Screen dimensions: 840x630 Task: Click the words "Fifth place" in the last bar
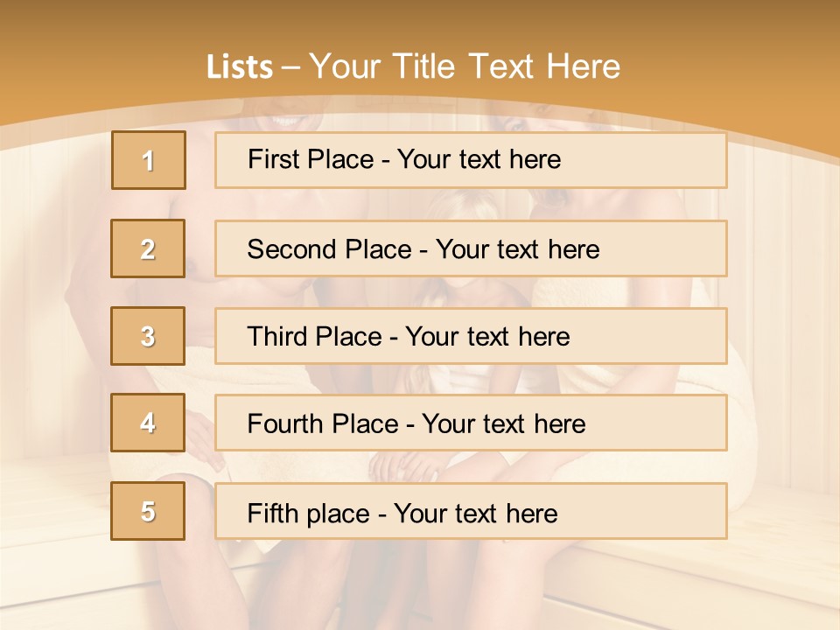click(309, 514)
